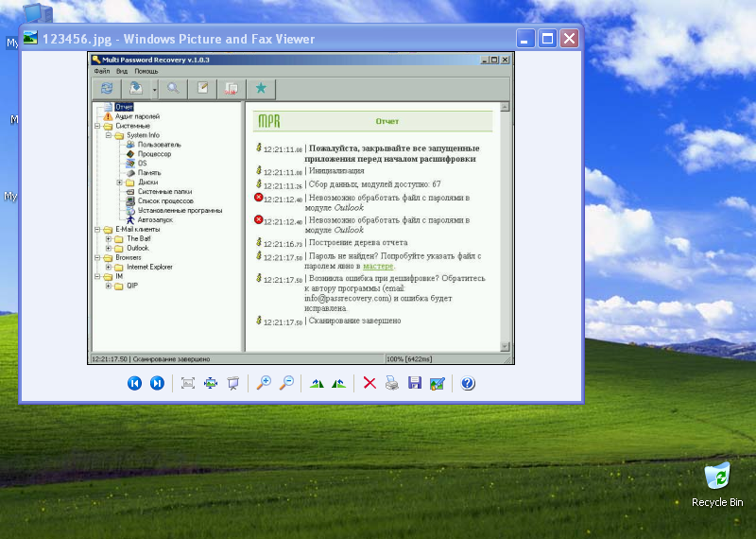Viewport: 756px width, 539px height.
Task: Zoom In with the magnifier plus icon
Action: click(264, 383)
